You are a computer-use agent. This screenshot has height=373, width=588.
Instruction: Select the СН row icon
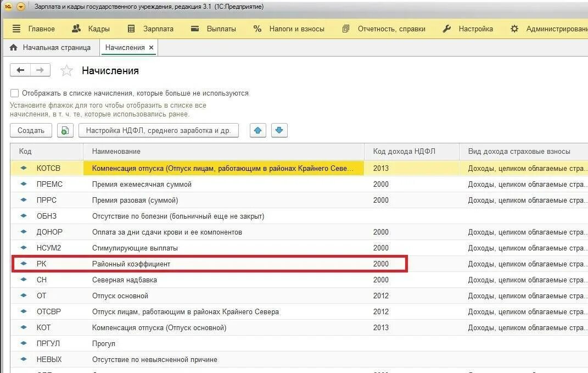[24, 280]
